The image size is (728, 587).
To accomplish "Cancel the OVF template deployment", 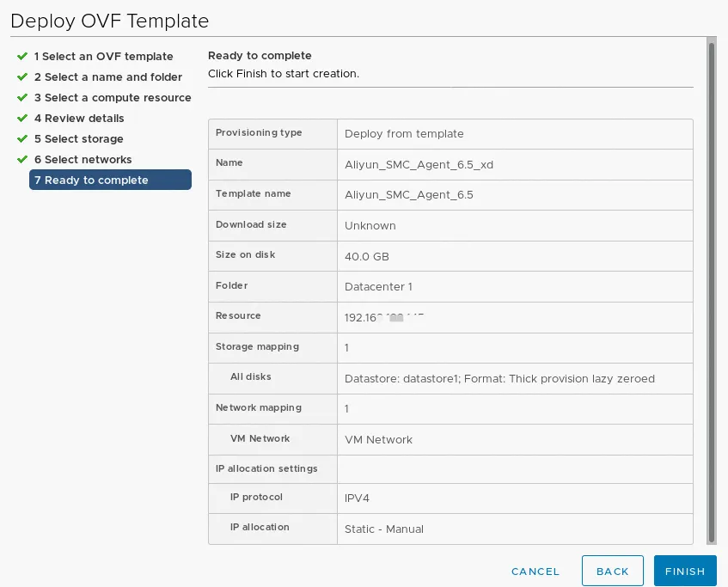I will coord(535,572).
